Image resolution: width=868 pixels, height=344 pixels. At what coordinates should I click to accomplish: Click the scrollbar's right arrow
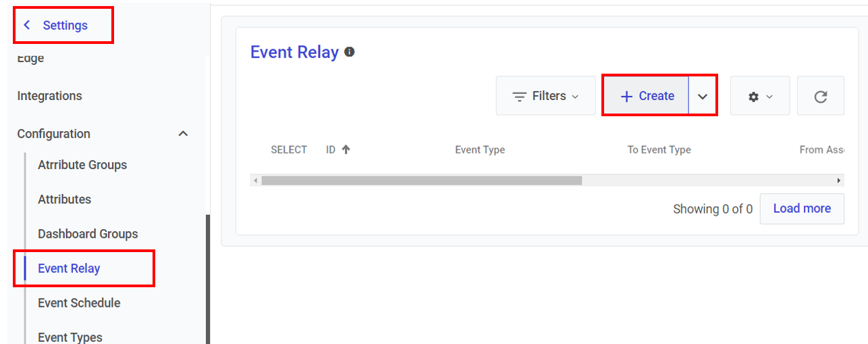[839, 180]
